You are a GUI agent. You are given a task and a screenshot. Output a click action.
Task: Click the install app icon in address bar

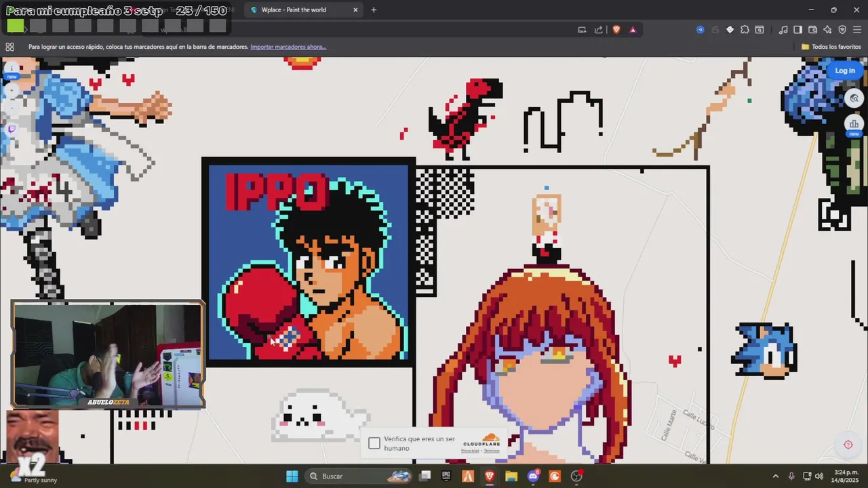click(x=582, y=30)
